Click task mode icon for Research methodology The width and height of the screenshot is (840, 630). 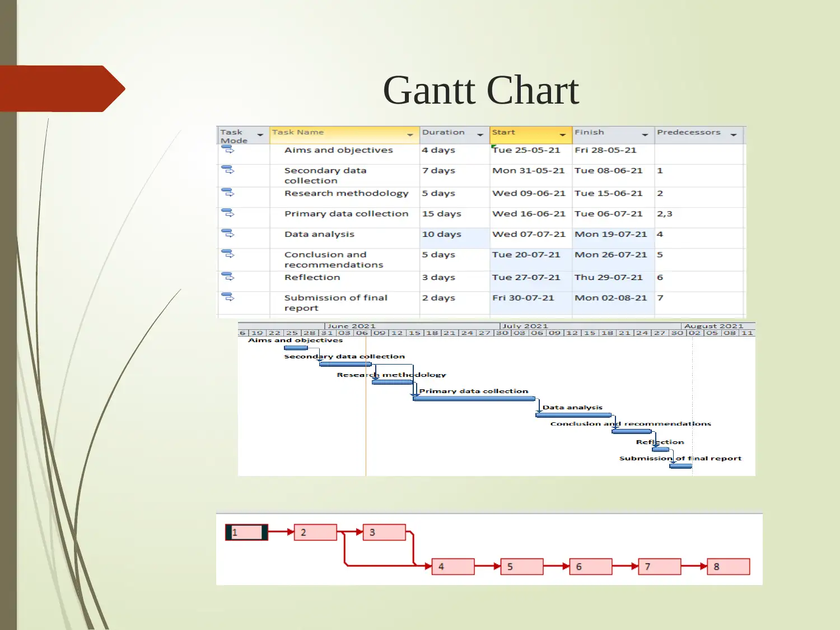point(228,192)
